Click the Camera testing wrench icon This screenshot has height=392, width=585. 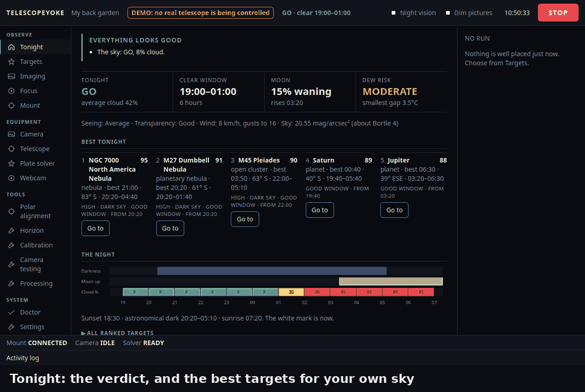pyautogui.click(x=12, y=264)
